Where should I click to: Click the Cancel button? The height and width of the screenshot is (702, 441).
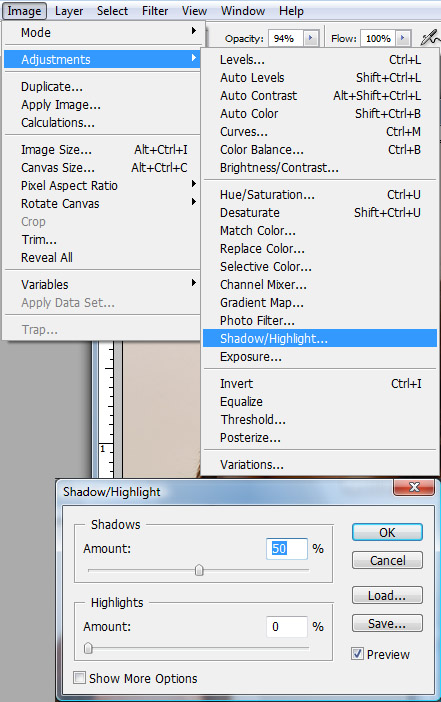point(387,560)
